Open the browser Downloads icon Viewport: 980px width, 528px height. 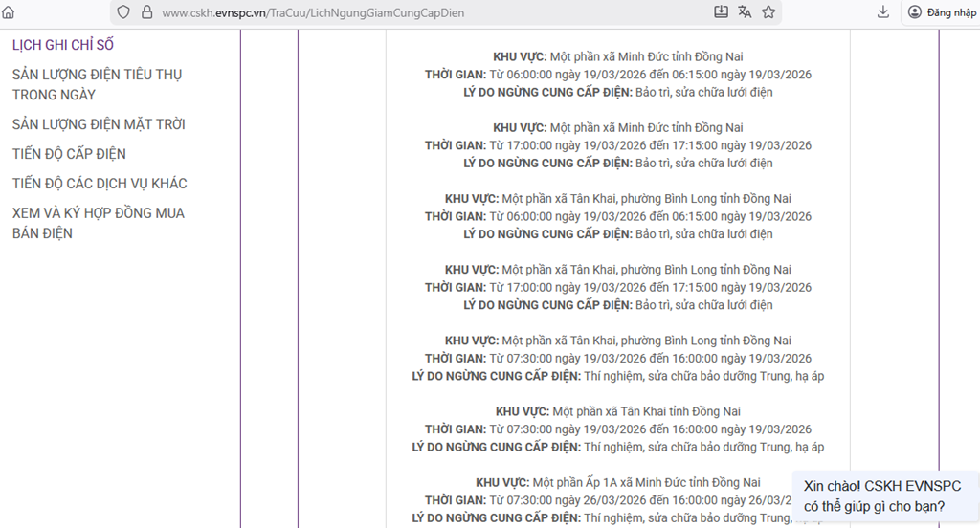(x=883, y=12)
